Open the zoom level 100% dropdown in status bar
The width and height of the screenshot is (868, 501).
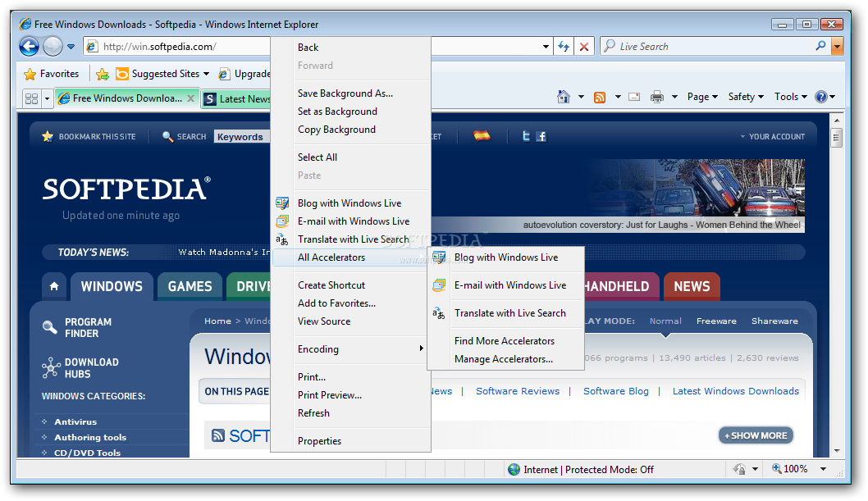pyautogui.click(x=823, y=469)
